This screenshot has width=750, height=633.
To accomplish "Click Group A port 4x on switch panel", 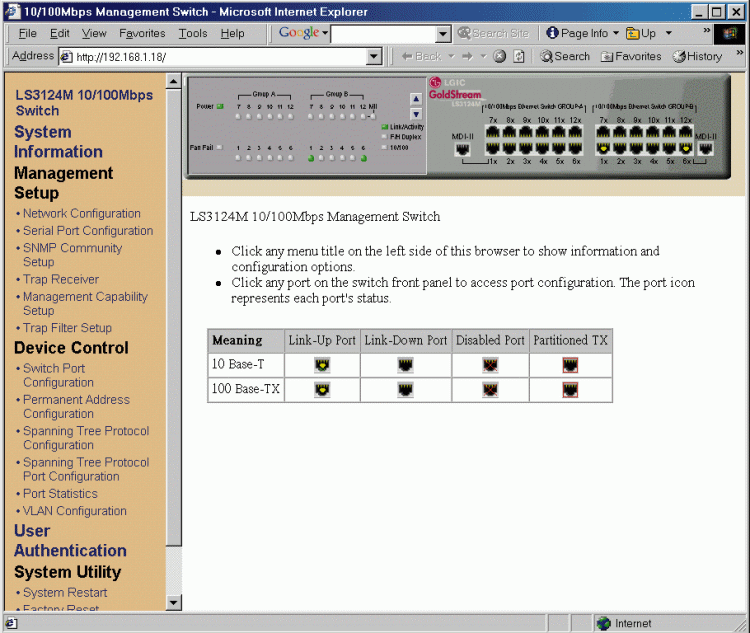I will point(542,148).
